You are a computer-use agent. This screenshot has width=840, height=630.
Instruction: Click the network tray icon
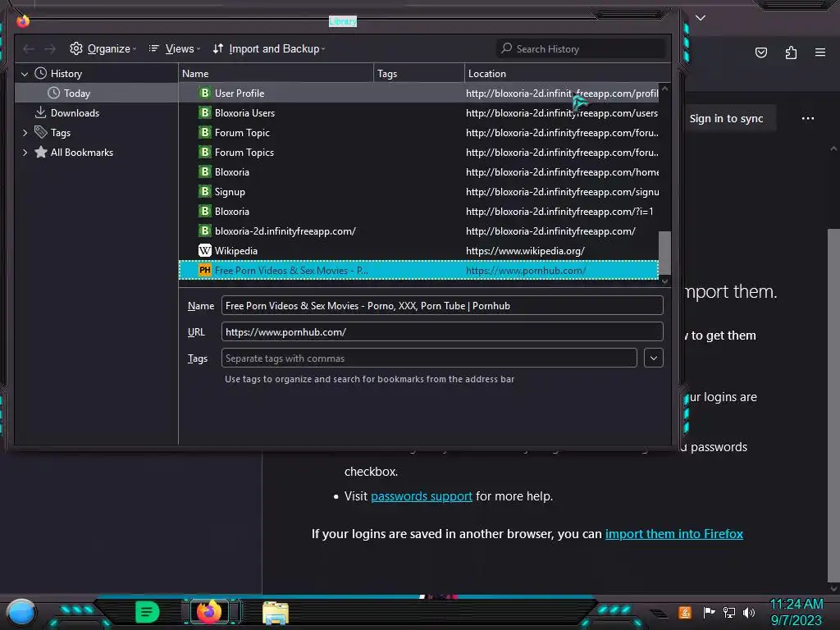(x=729, y=612)
